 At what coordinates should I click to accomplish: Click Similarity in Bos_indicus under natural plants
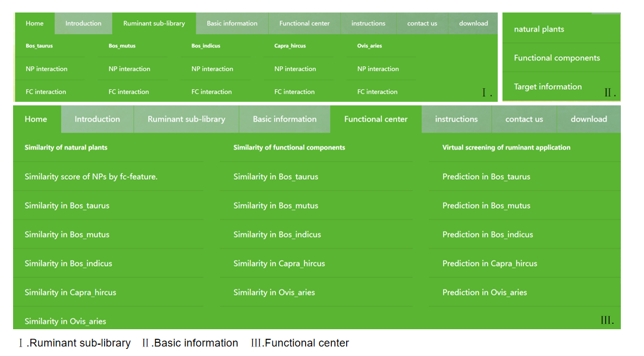[x=68, y=264]
